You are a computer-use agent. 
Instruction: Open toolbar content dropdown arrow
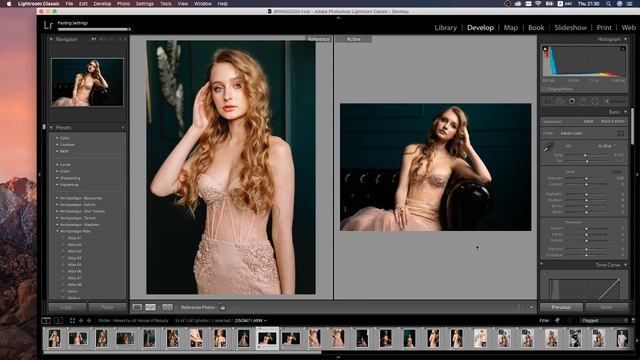tap(531, 307)
